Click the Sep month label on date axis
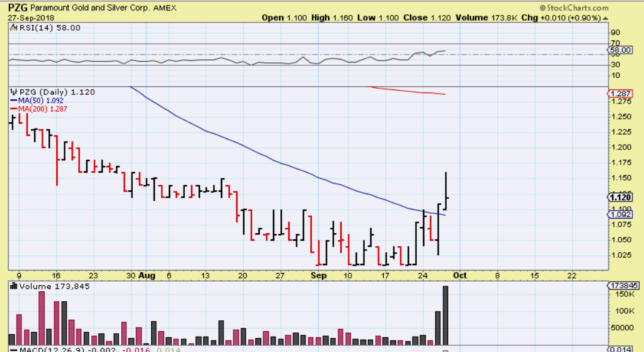Image resolution: width=644 pixels, height=352 pixels. point(318,275)
